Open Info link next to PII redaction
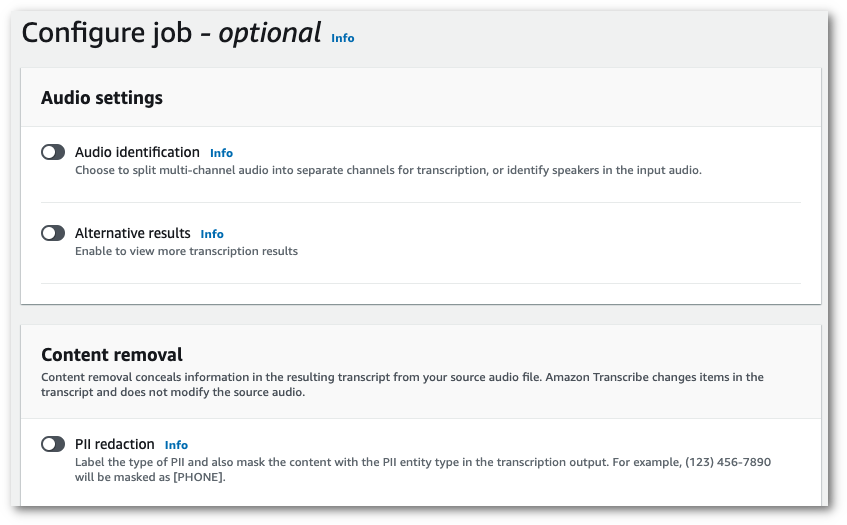Viewport: 847px width, 525px height. 176,445
